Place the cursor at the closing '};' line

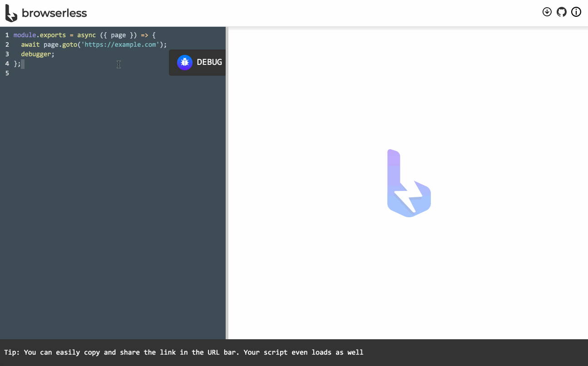pyautogui.click(x=17, y=63)
